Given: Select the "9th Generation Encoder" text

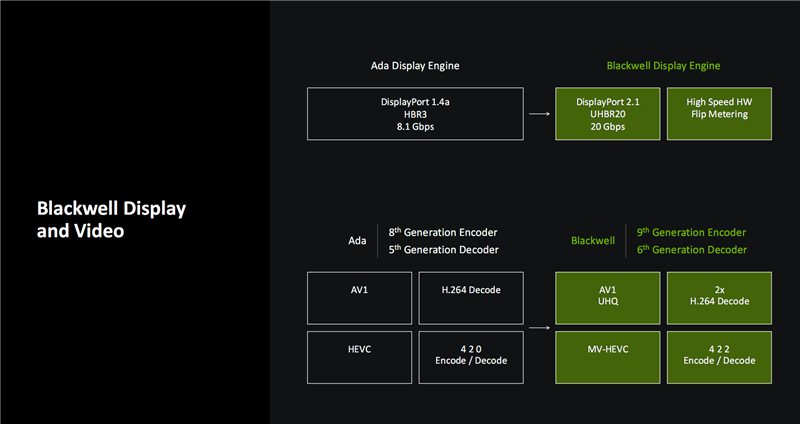Looking at the screenshot, I should click(691, 232).
